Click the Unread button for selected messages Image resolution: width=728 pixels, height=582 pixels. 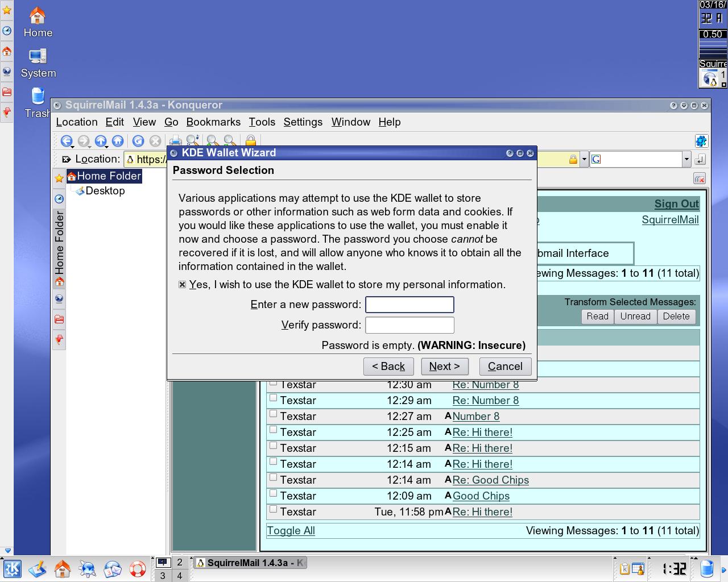coord(635,317)
